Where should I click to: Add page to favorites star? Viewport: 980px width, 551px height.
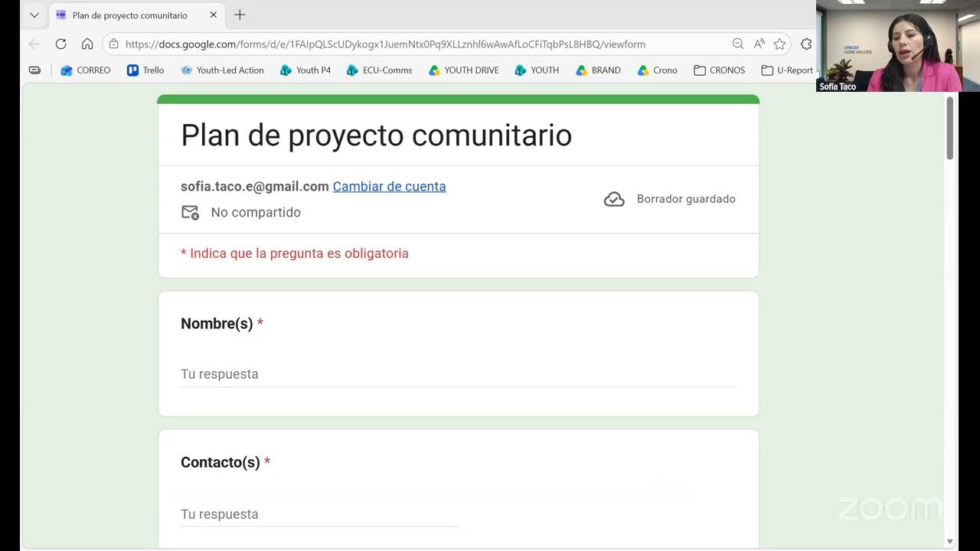pyautogui.click(x=779, y=44)
